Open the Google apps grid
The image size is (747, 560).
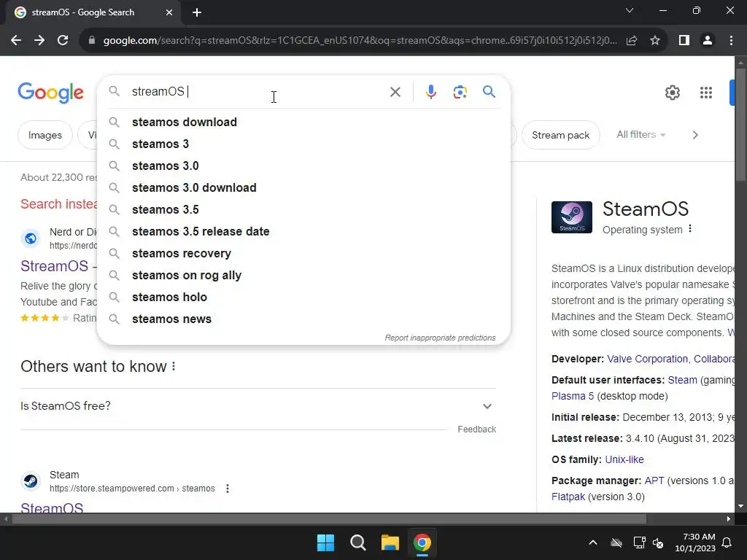click(x=705, y=93)
